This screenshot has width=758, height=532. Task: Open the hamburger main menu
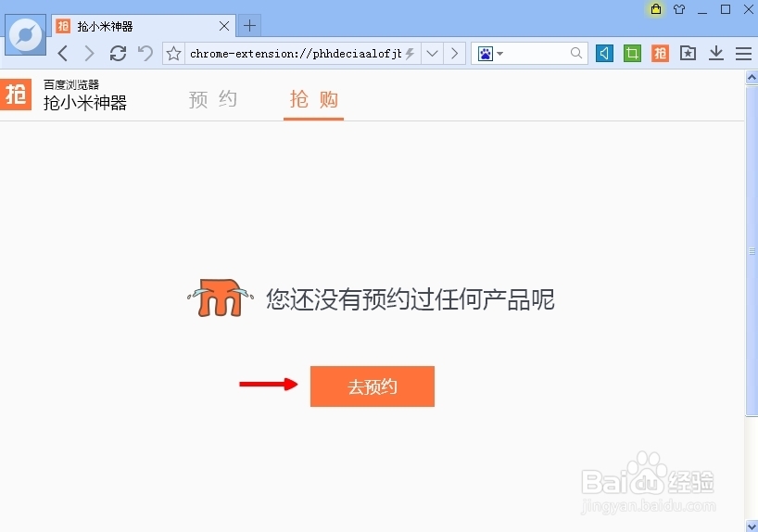pos(743,53)
